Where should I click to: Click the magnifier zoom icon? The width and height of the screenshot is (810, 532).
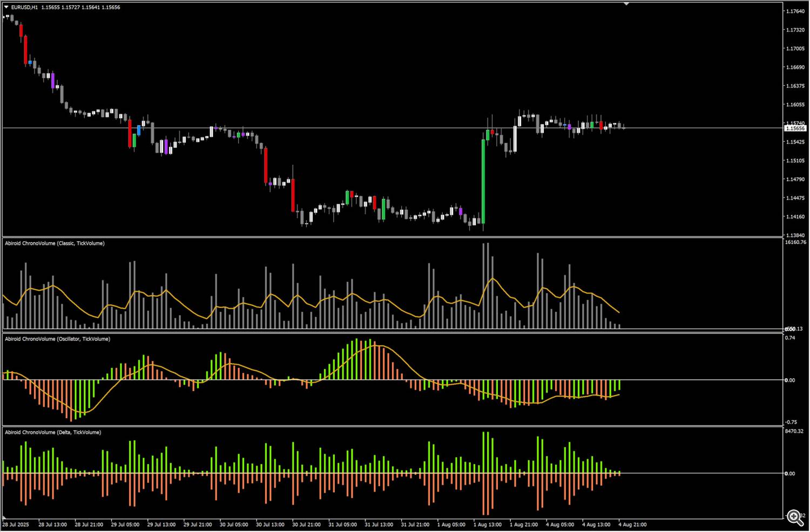click(795, 518)
